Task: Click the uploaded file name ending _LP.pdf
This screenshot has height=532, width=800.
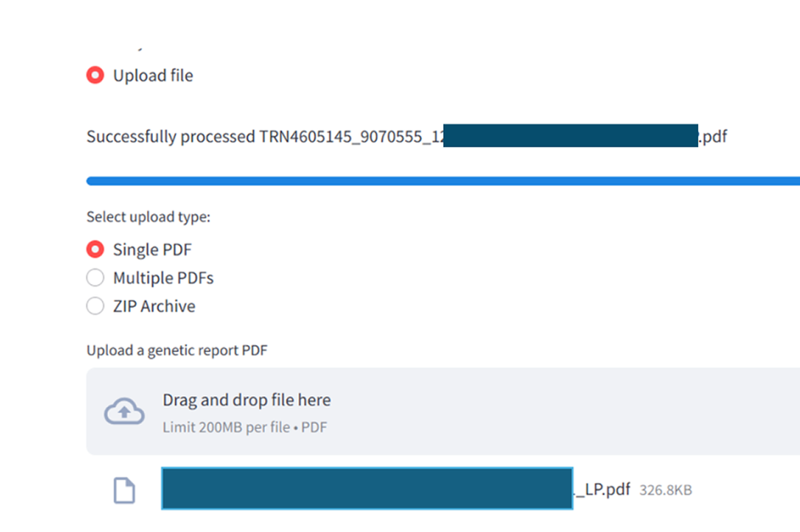Action: [604, 489]
